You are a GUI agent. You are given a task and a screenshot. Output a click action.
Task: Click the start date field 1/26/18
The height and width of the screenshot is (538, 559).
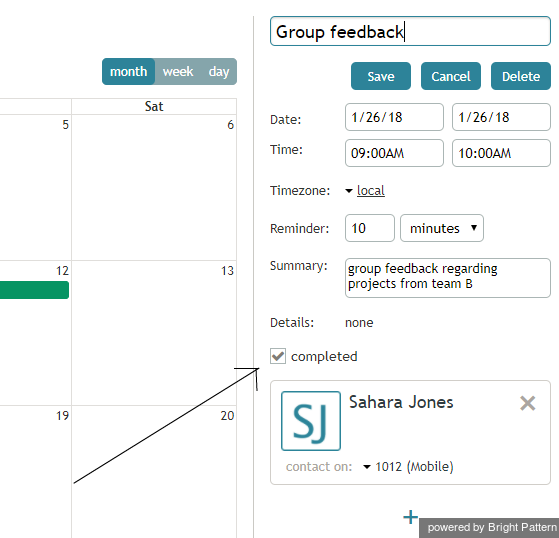[x=394, y=117]
